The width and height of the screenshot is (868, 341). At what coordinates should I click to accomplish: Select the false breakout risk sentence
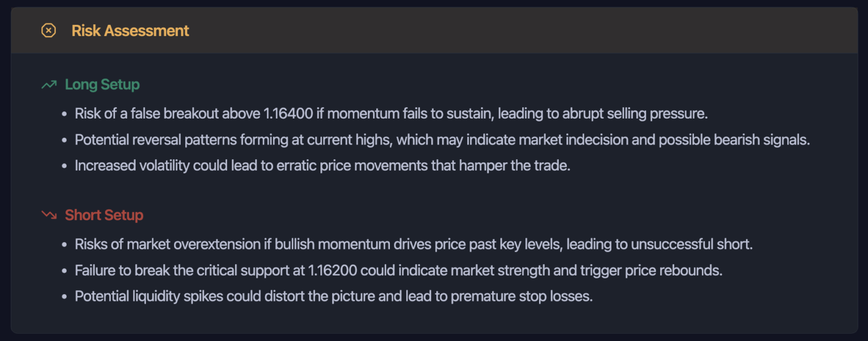click(x=391, y=113)
